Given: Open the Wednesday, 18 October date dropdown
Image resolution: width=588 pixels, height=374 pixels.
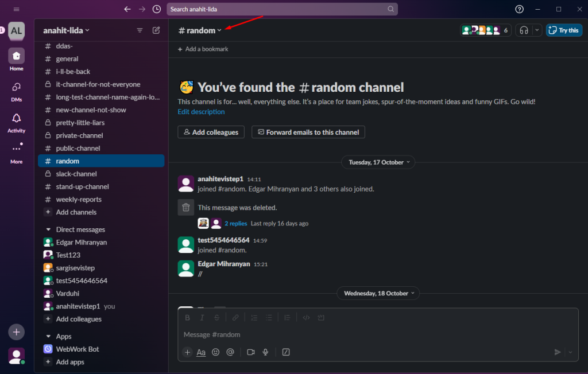Looking at the screenshot, I should click(x=378, y=294).
